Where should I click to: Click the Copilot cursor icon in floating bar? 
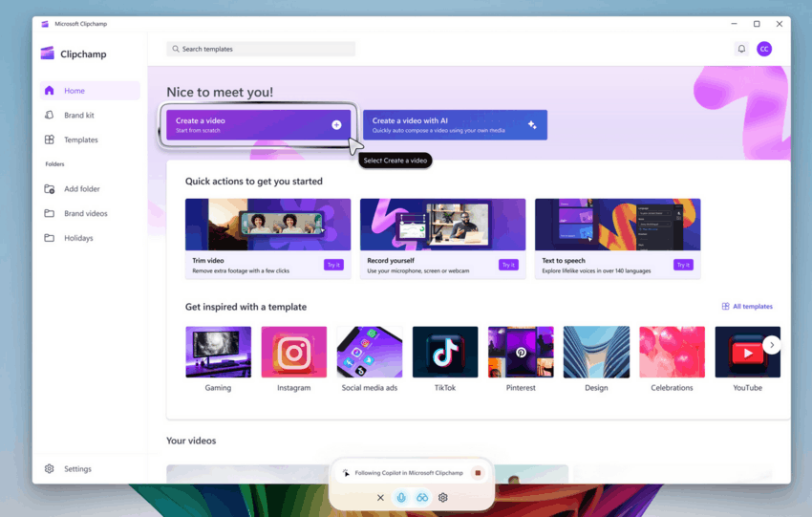pos(346,472)
